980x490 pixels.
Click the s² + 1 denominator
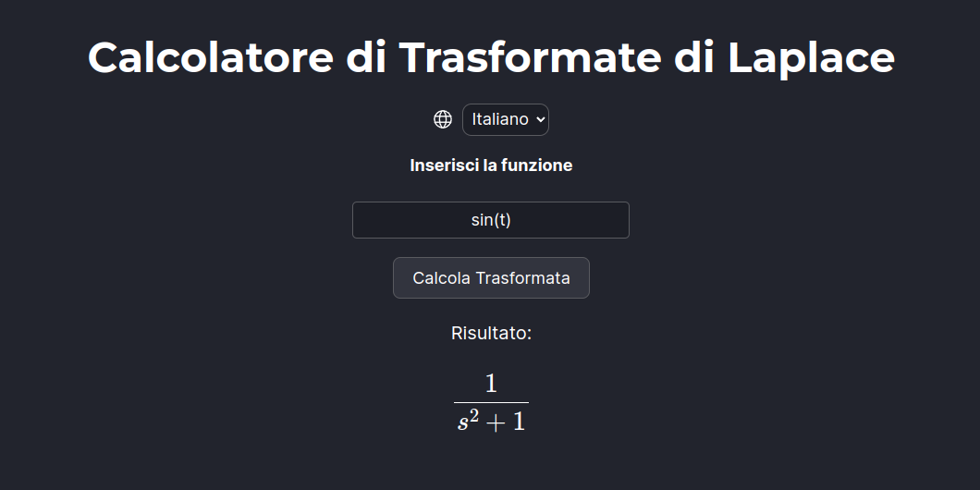point(491,421)
